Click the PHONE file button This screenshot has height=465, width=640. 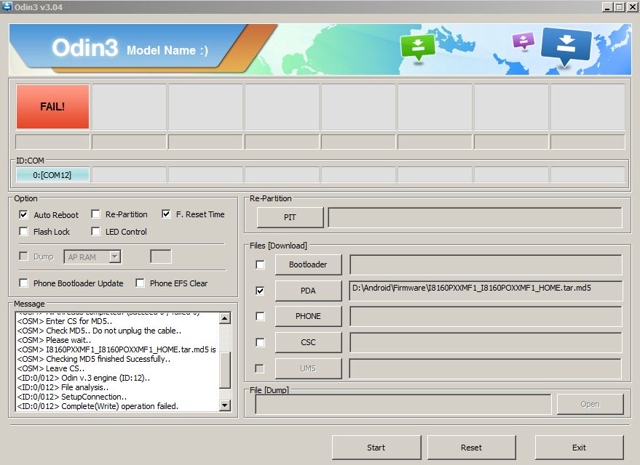308,316
